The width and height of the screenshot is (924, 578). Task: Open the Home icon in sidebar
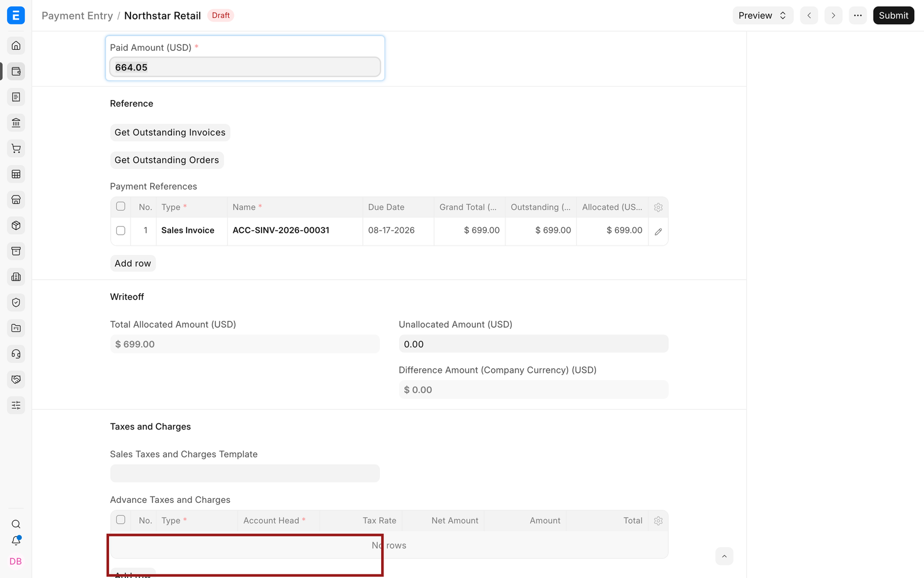16,46
